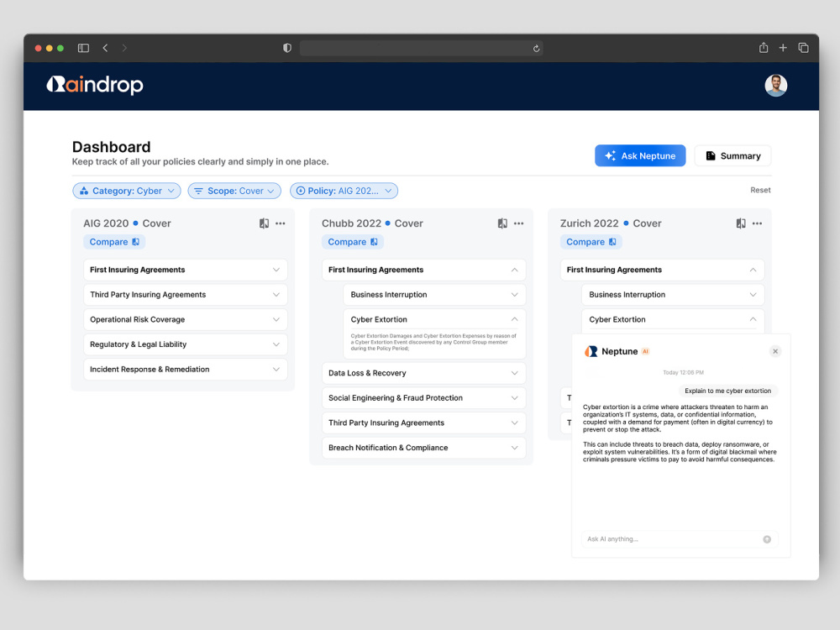Toggle the browser sidebar icon

(83, 48)
